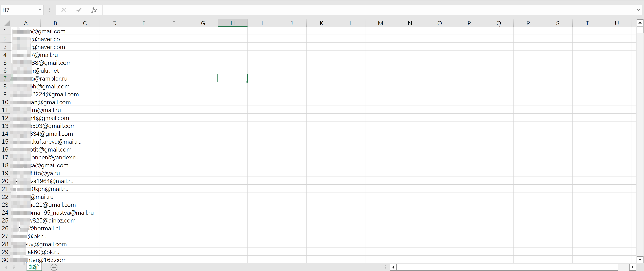Viewport: 644px width, 271px height.
Task: Select column A header
Action: point(26,23)
